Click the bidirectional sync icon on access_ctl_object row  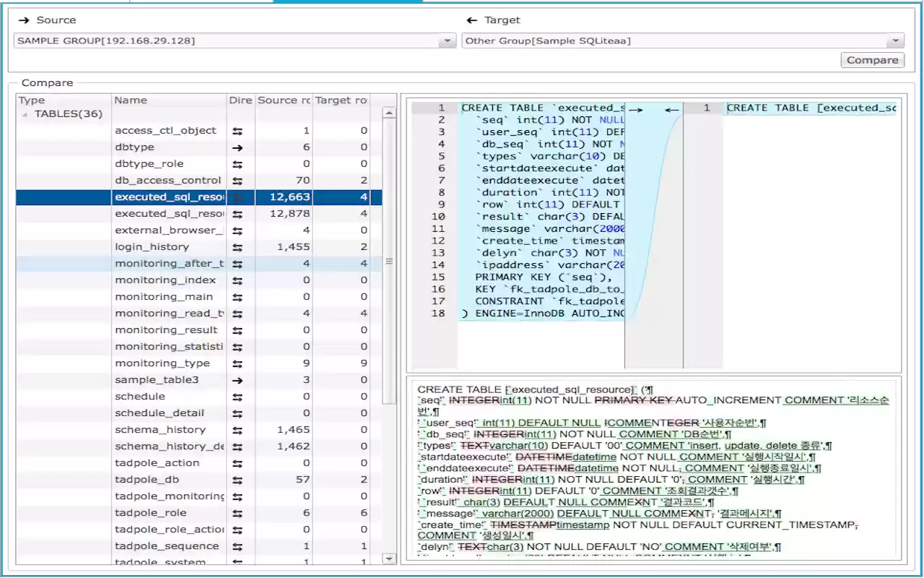coord(238,130)
